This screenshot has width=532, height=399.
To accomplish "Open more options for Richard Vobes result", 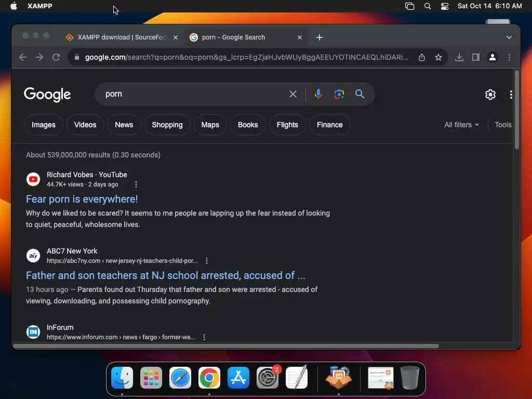I will click(x=136, y=184).
